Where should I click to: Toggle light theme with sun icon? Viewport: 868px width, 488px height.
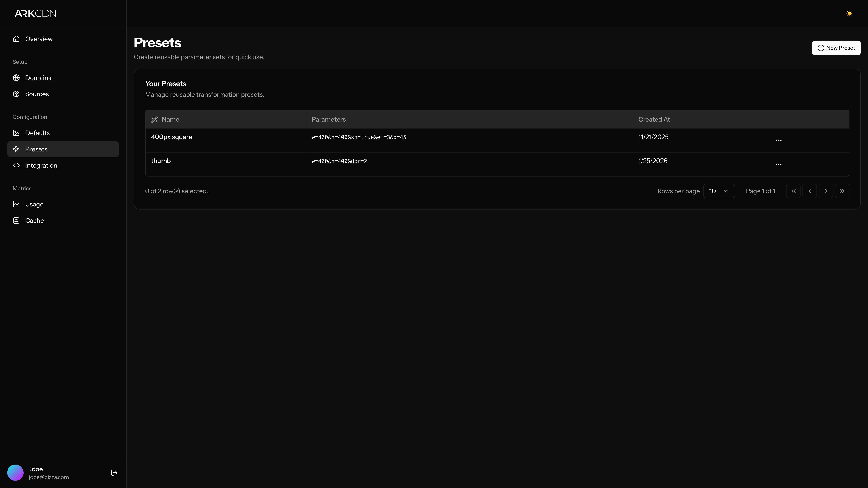(x=849, y=13)
